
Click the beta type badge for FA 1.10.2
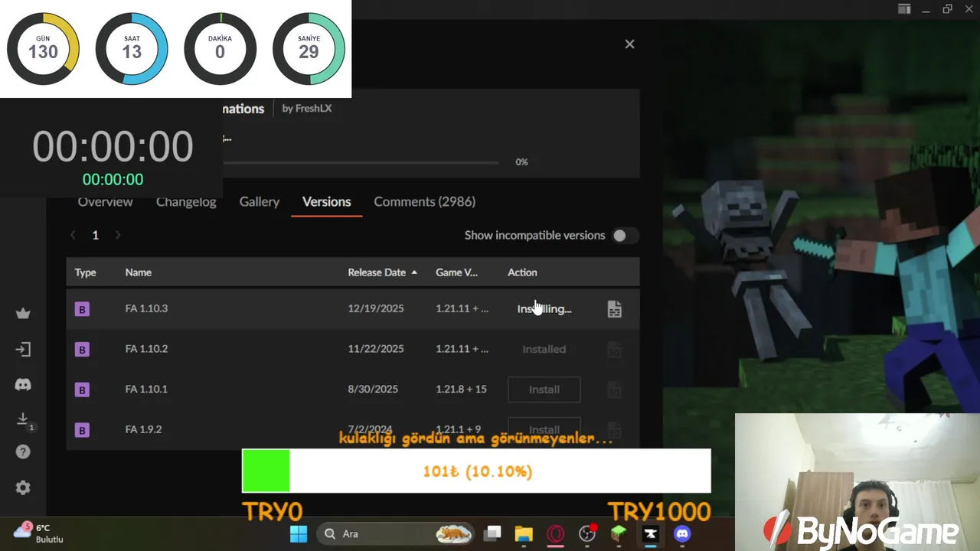[x=82, y=350]
